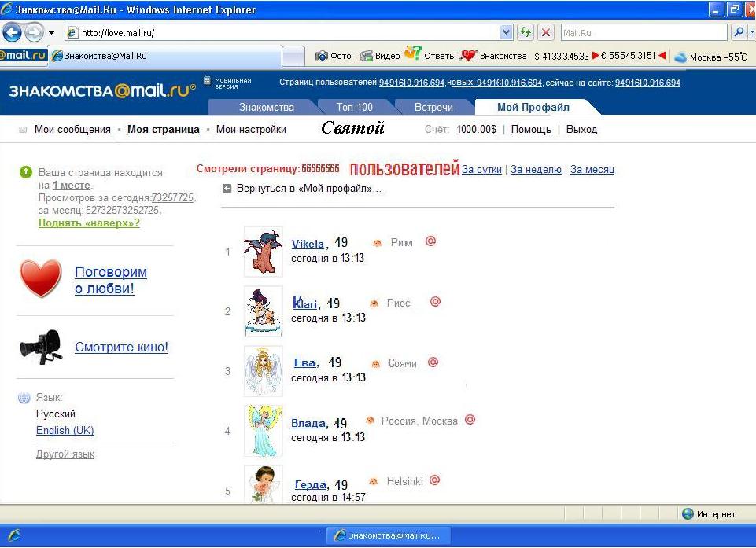
Task: Focus the Mail.Ru search box
Action: pos(644,33)
